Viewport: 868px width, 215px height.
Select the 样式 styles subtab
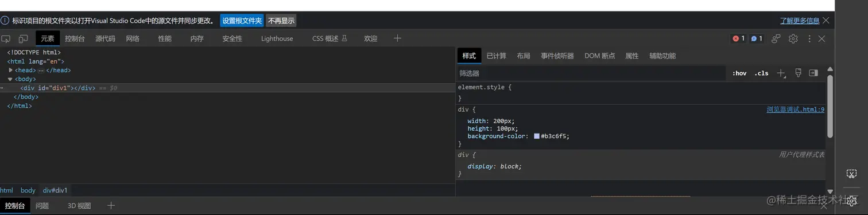(x=469, y=56)
